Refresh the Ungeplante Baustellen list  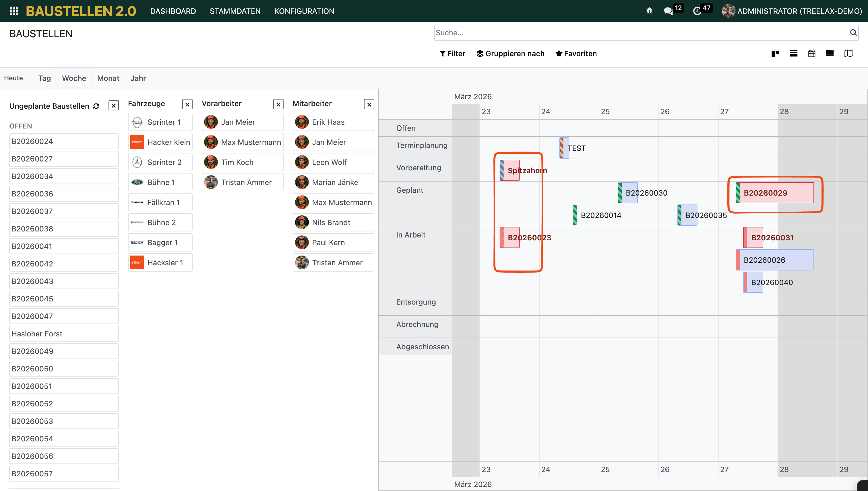pos(96,106)
